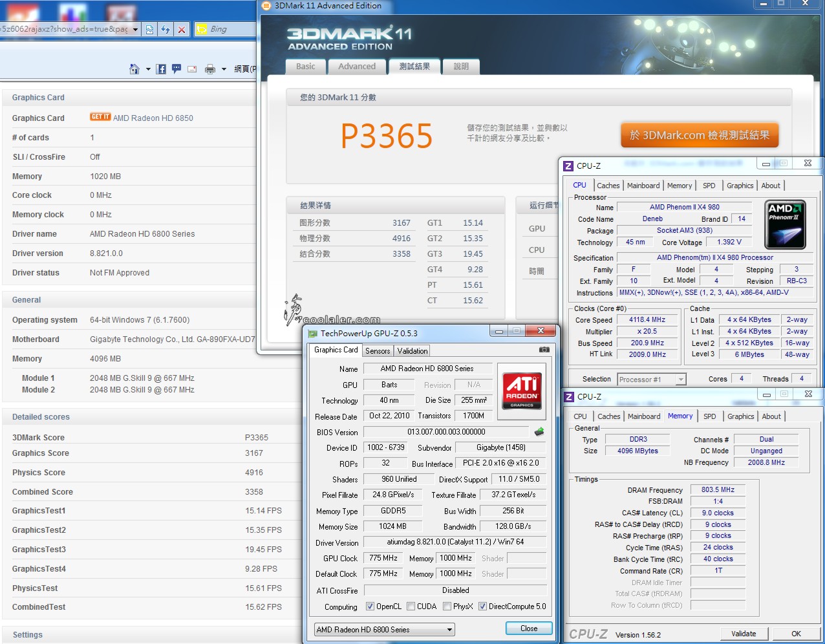Open About tab in lower CPU-Z window
The height and width of the screenshot is (644, 825).
coord(771,416)
